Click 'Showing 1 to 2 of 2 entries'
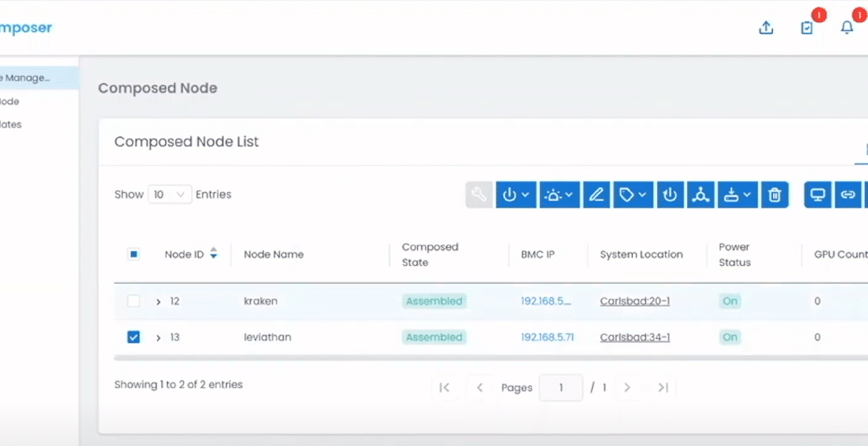This screenshot has width=868, height=446. (x=178, y=384)
